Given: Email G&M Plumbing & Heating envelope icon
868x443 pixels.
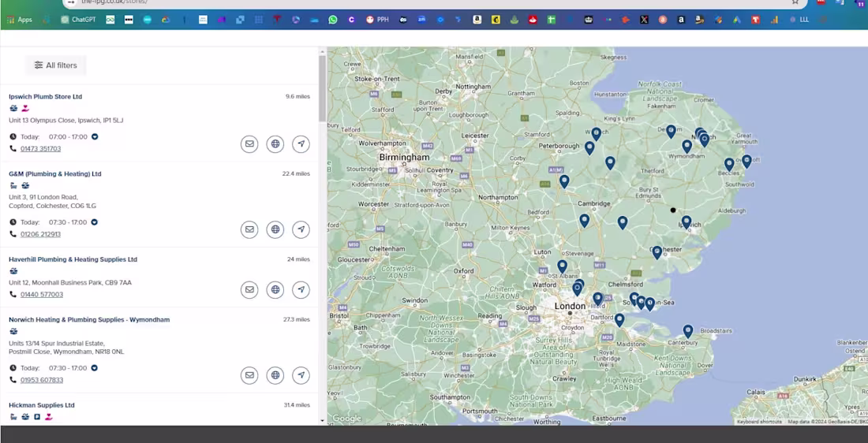Looking at the screenshot, I should pos(249,229).
